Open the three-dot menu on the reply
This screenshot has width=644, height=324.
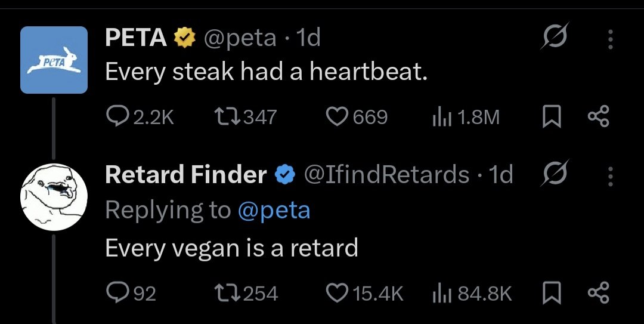click(x=611, y=176)
